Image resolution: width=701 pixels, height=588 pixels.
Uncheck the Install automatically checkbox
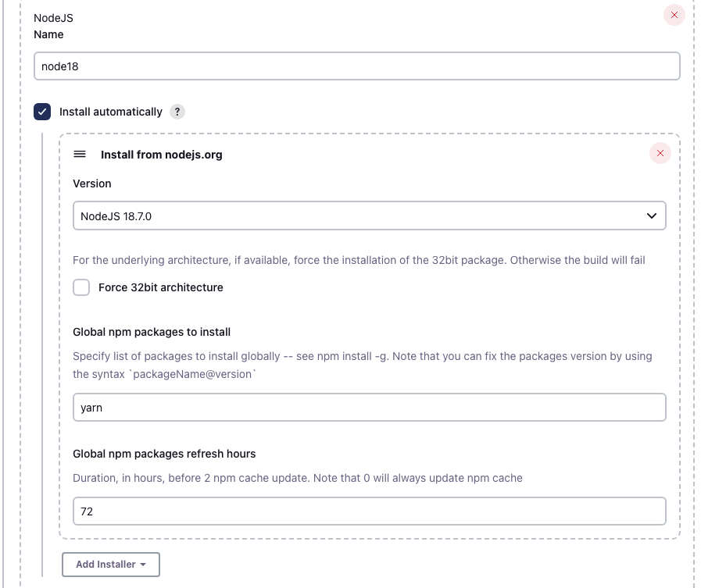(x=42, y=112)
